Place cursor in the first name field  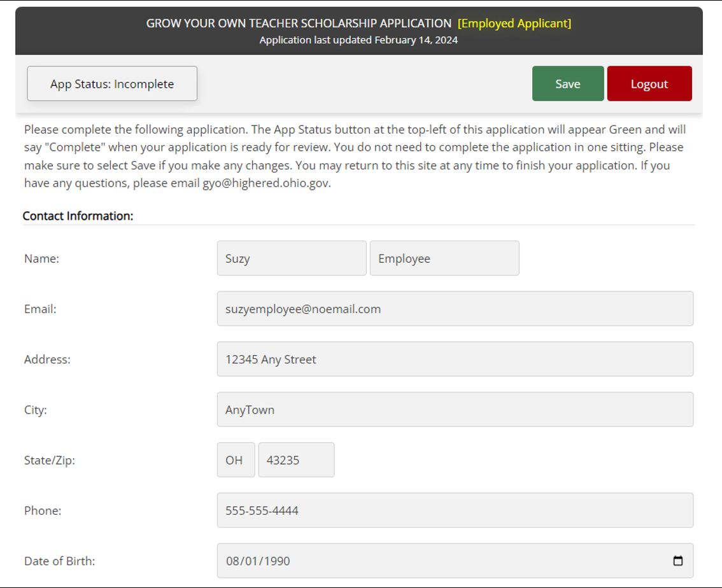(291, 258)
